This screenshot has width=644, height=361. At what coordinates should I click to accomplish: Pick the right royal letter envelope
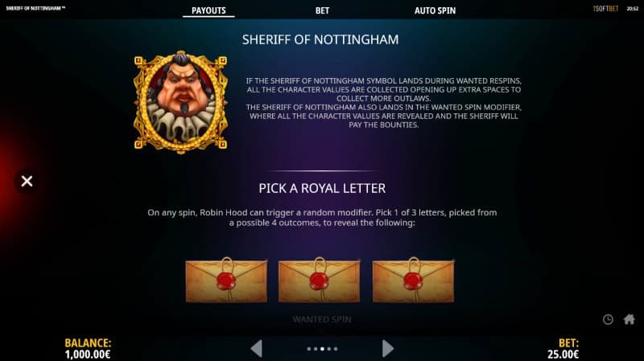413,281
